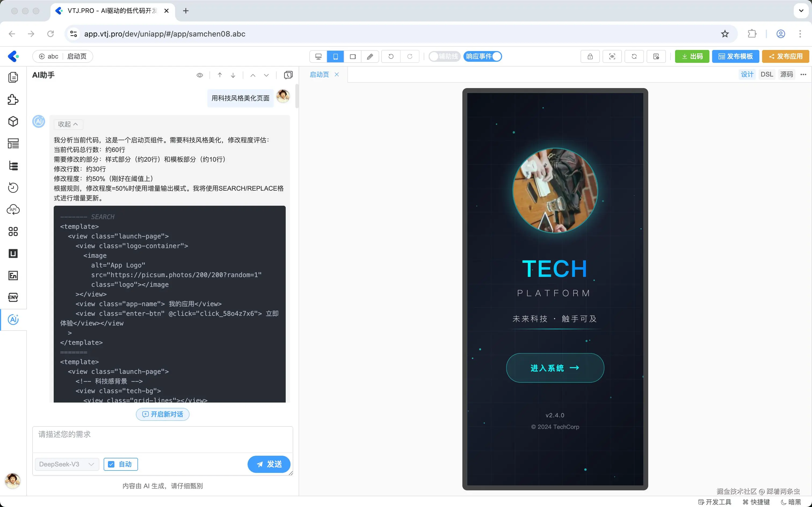Open the DeepSeek-V3 model dropdown
This screenshot has width=812, height=507.
pos(67,464)
